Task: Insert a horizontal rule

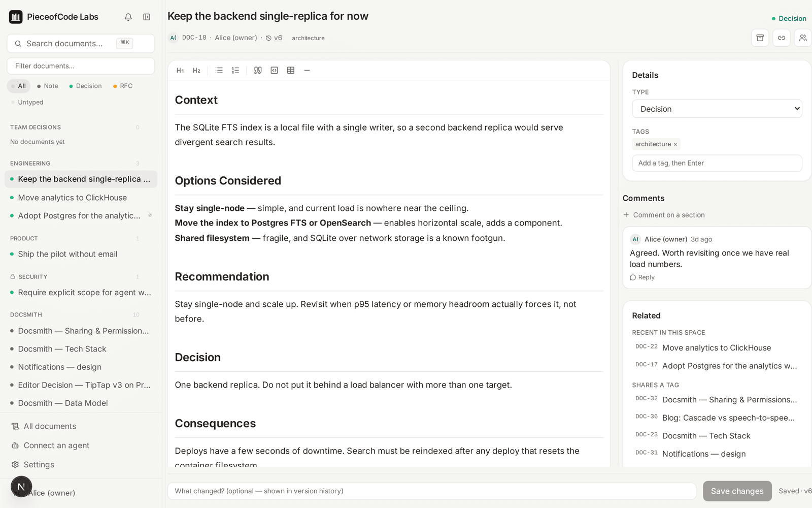Action: point(307,71)
